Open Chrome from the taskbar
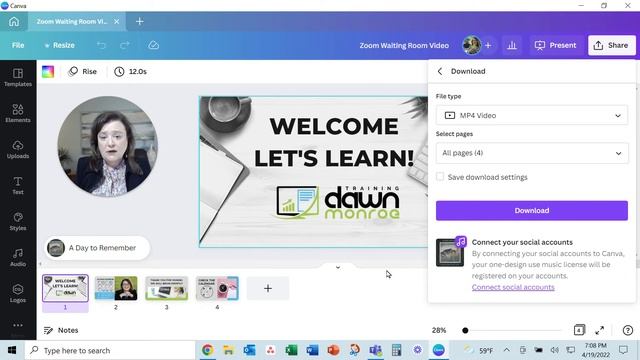This screenshot has height=360, width=640. pyautogui.click(x=208, y=350)
